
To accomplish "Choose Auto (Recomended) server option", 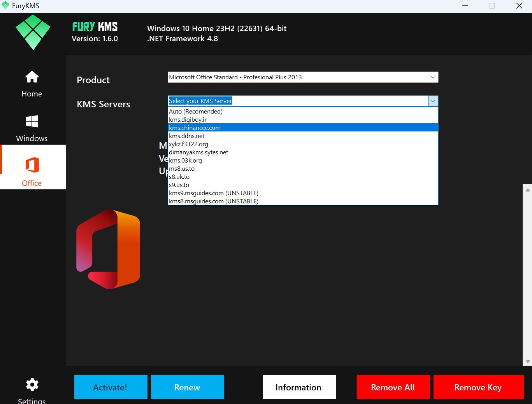I will pyautogui.click(x=303, y=111).
